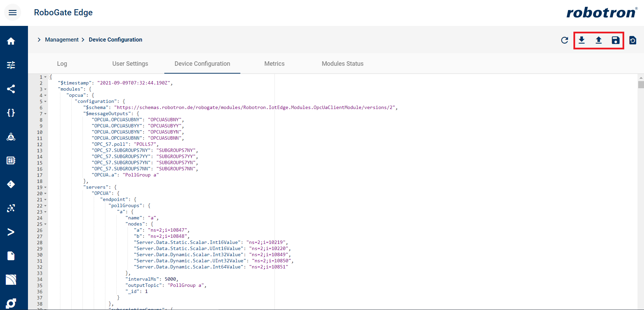Click the Static.Scalar.Int16Value line
The height and width of the screenshot is (310, 644).
(211, 242)
